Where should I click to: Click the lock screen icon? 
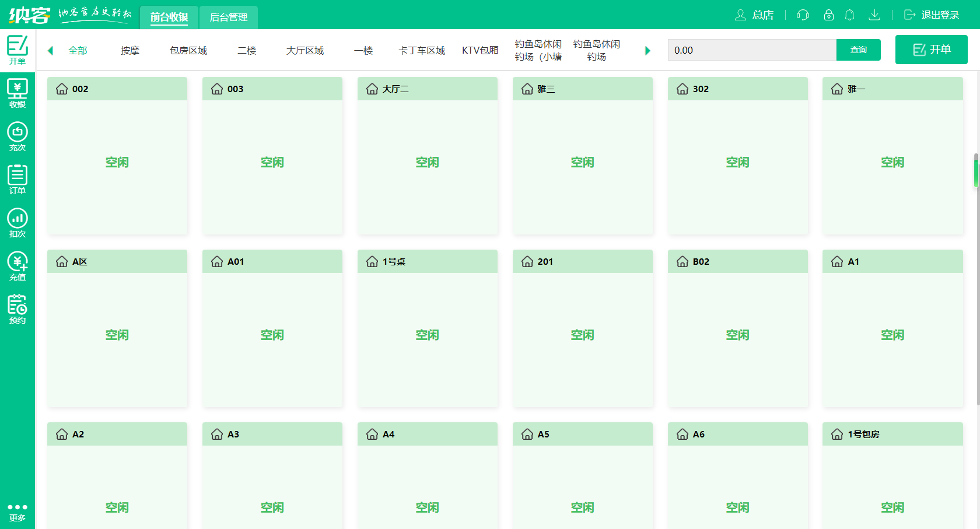(828, 15)
